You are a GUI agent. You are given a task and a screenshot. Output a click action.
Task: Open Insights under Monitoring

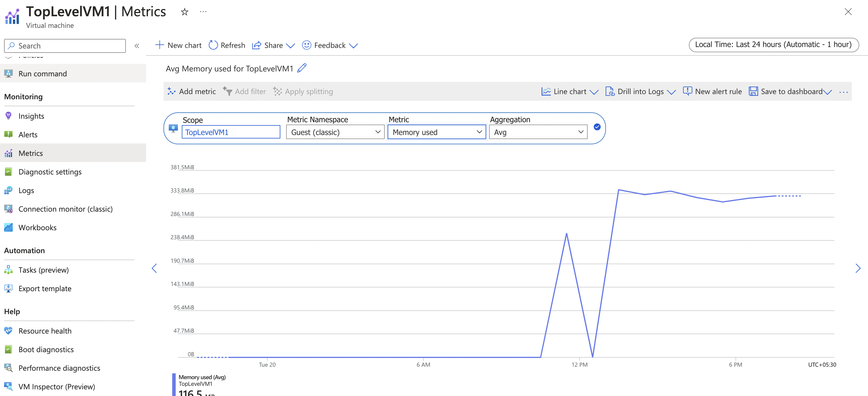pos(31,116)
